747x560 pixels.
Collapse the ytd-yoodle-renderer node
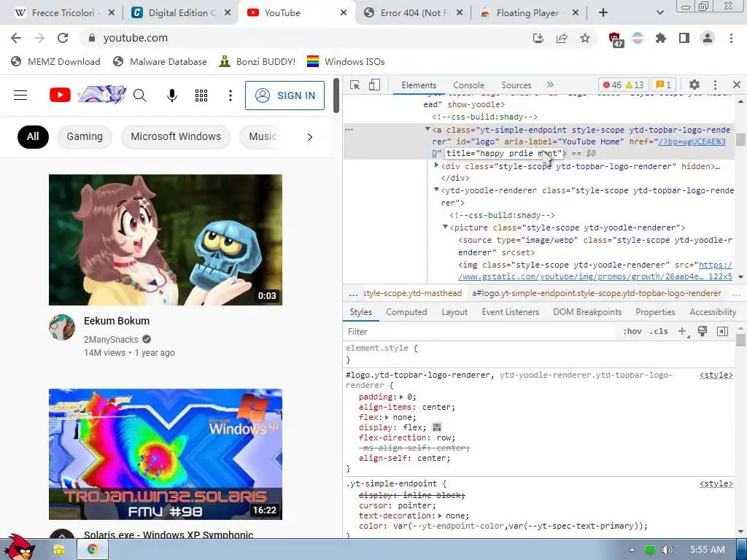click(x=436, y=190)
